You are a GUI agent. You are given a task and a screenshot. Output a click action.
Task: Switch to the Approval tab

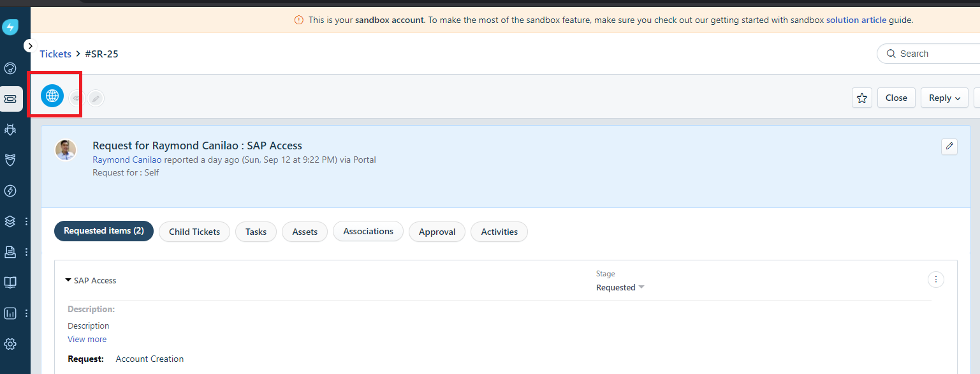(x=437, y=232)
